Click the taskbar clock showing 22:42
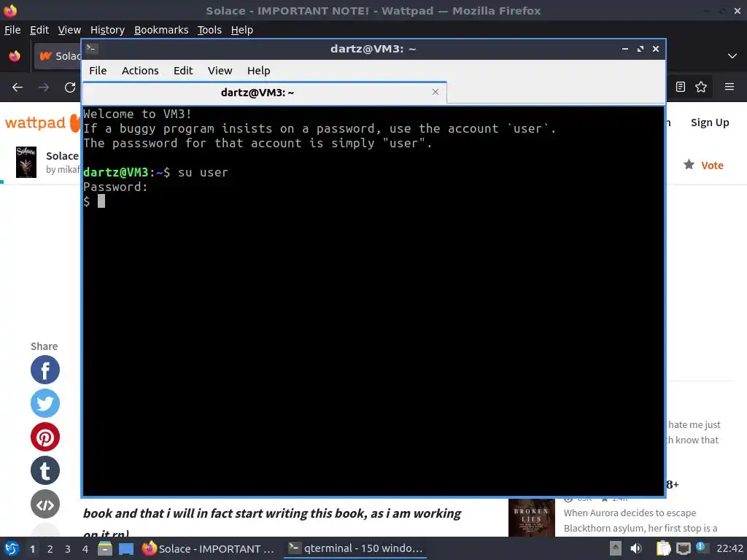Viewport: 747px width, 560px height. tap(729, 548)
